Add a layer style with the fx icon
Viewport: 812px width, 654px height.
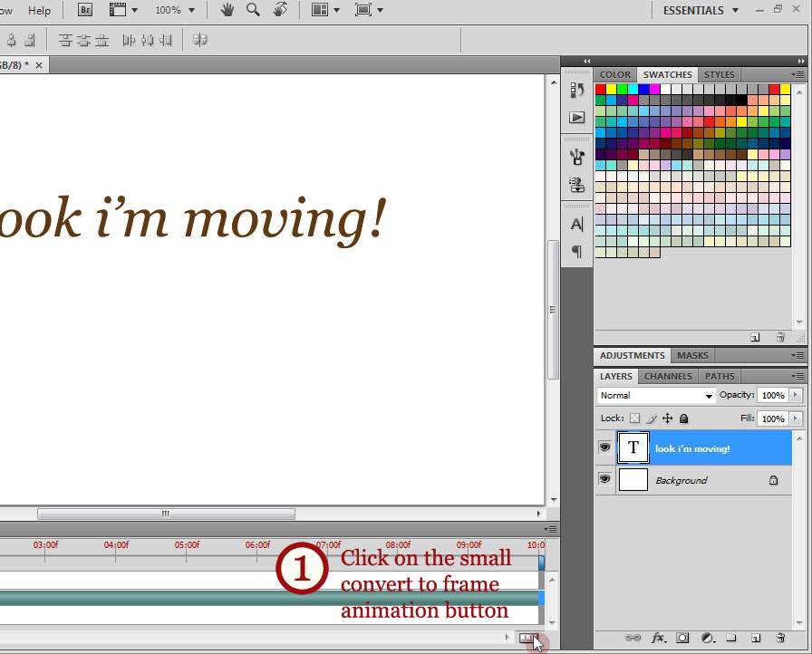coord(659,638)
